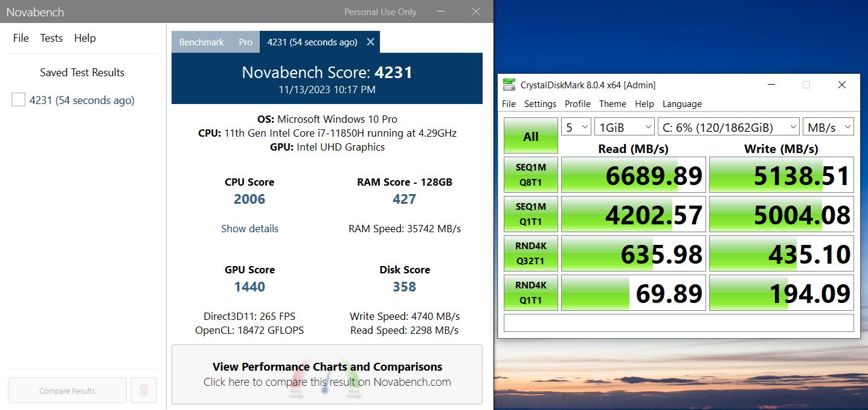Run the SEQ1M Q1T1 test button
The height and width of the screenshot is (410, 868).
(531, 214)
